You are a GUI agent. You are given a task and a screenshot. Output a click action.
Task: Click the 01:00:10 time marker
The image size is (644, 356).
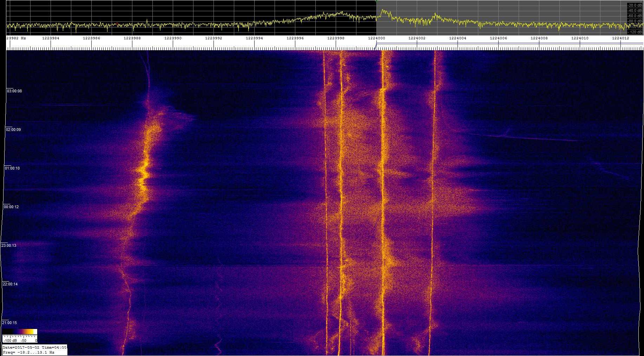tap(12, 168)
